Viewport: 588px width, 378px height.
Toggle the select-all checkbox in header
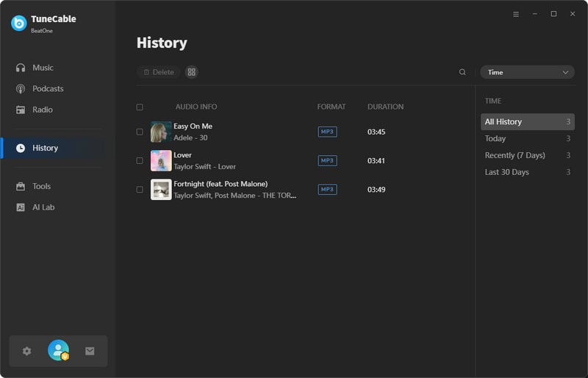pos(140,107)
